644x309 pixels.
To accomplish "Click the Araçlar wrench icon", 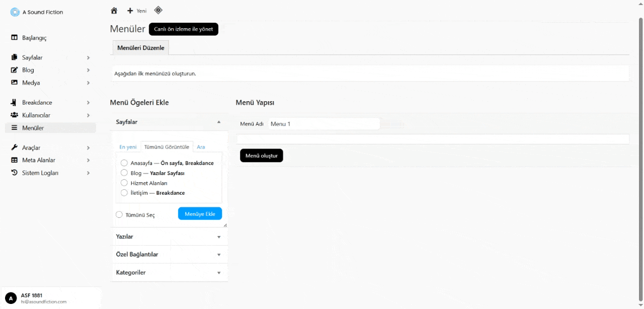I will coord(15,148).
